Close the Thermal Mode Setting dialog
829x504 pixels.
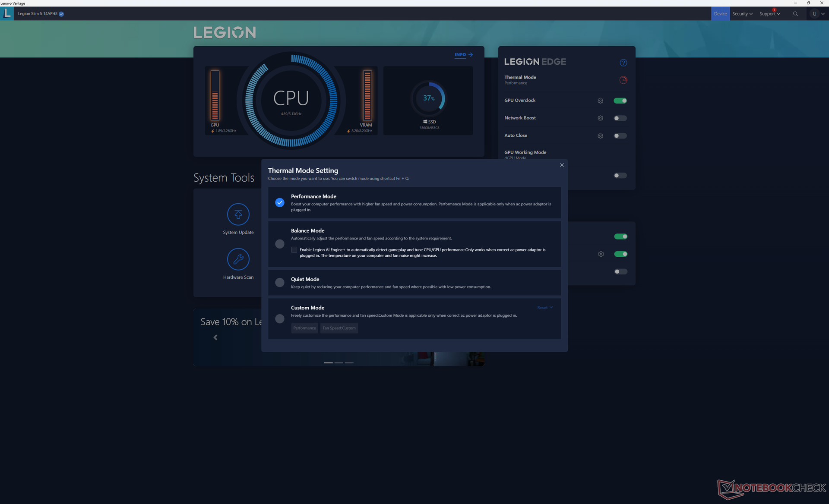pos(562,165)
